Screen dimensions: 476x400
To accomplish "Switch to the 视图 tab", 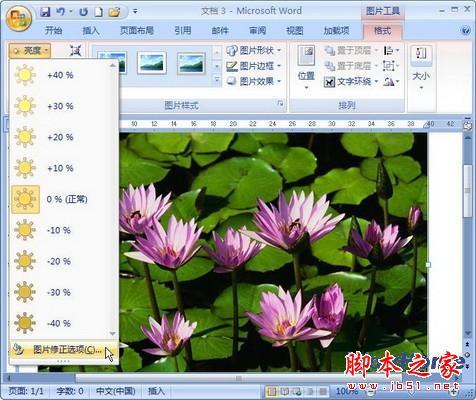I will (295, 31).
